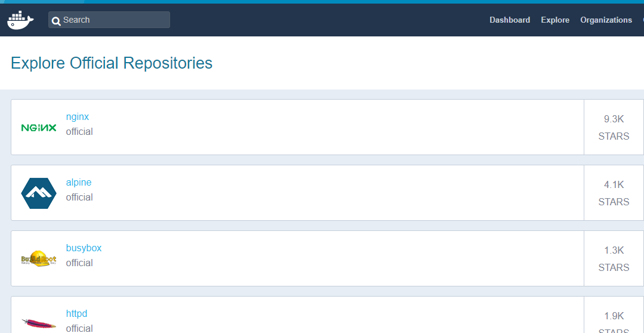The height and width of the screenshot is (333, 644).
Task: Click the Alpine hexagon mountain logo
Action: coord(39,193)
